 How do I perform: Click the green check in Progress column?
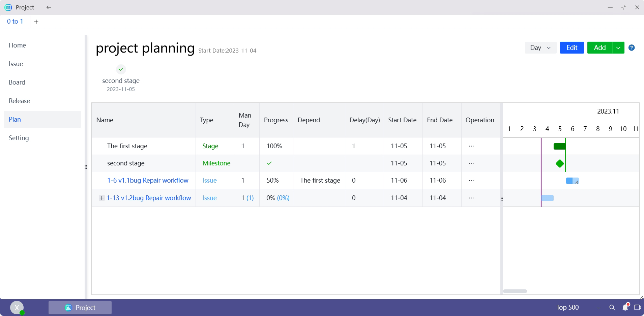[269, 163]
